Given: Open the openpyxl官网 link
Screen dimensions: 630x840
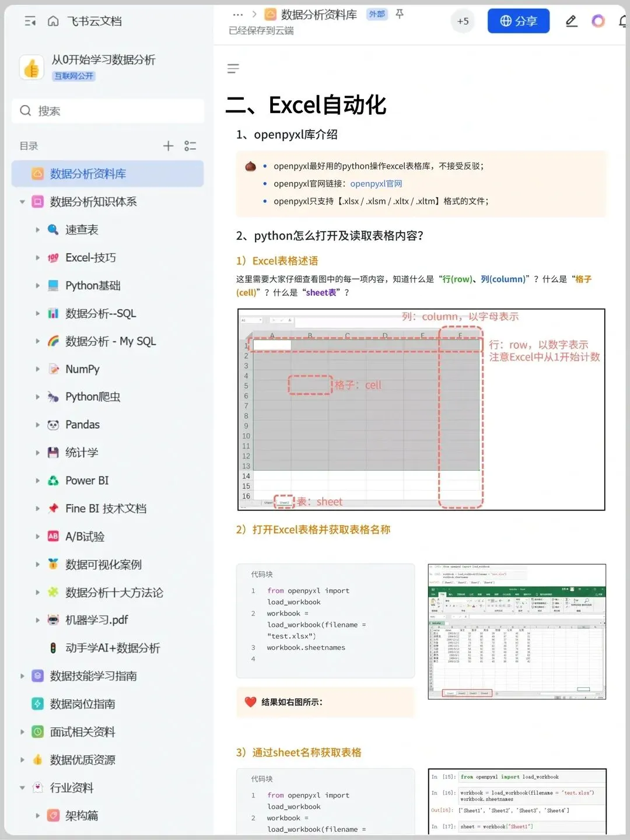Looking at the screenshot, I should (376, 184).
